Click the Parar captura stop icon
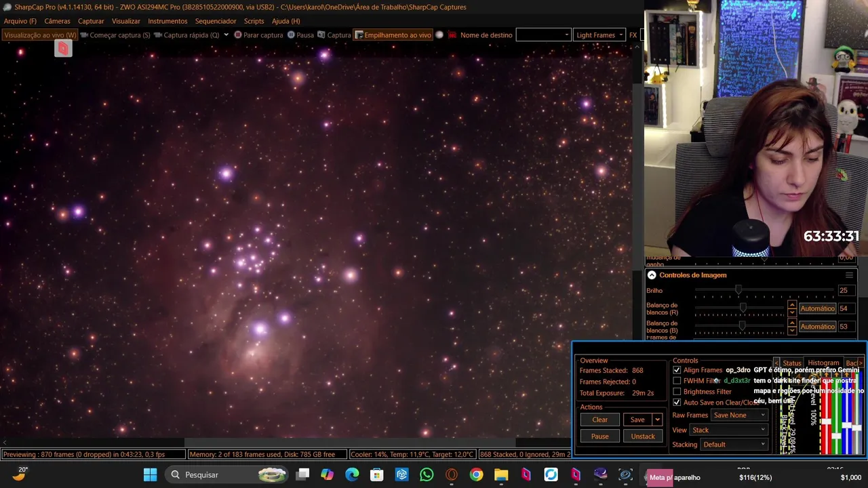The height and width of the screenshot is (488, 868). click(237, 35)
